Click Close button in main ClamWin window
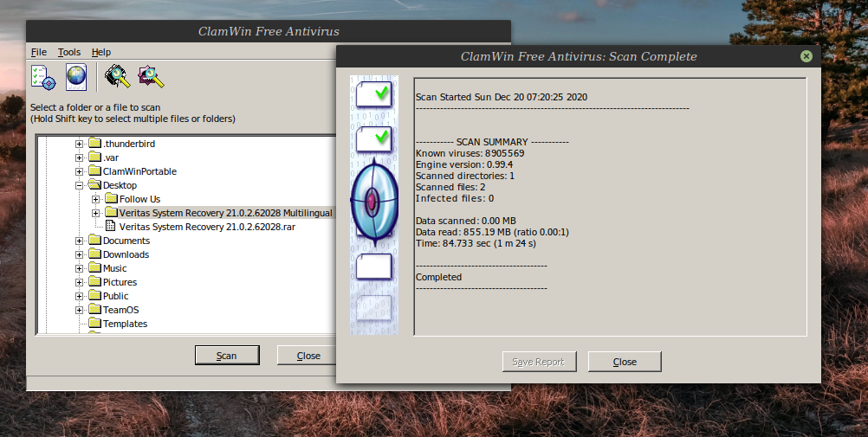 (308, 356)
